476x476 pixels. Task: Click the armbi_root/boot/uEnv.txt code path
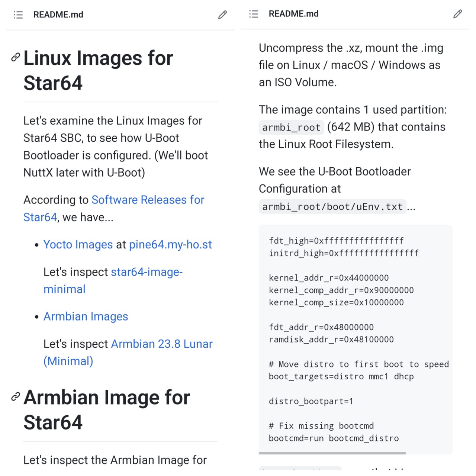[x=332, y=207]
